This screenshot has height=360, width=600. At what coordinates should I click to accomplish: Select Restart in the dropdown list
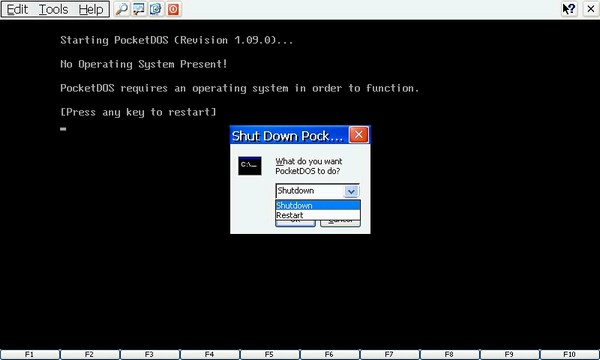click(318, 215)
